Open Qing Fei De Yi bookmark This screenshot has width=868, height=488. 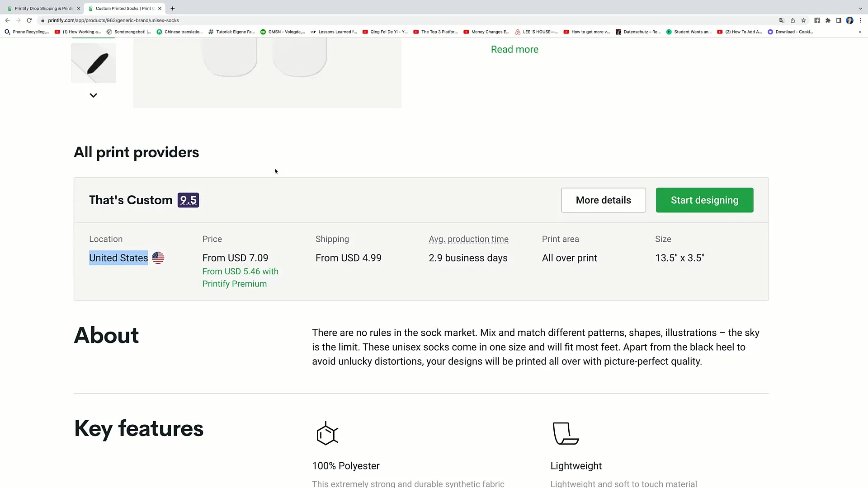point(385,32)
